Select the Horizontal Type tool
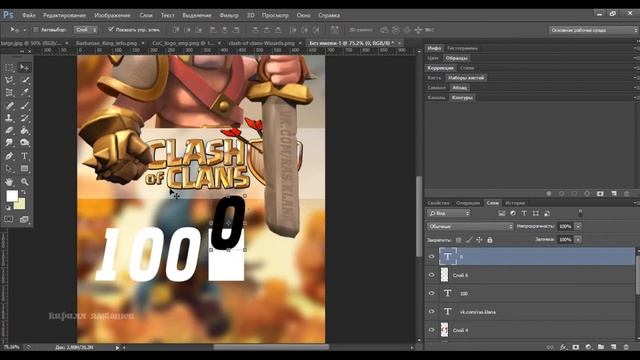640x360 pixels. point(24,156)
